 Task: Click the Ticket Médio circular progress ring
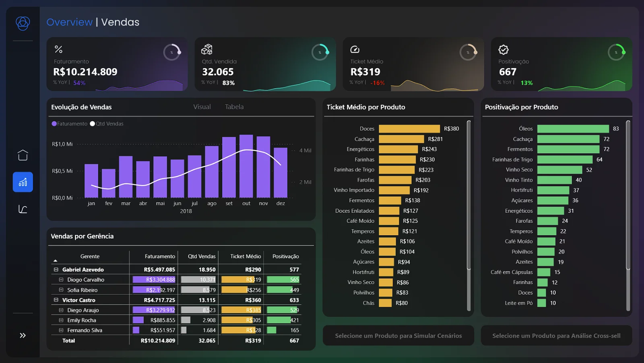tap(468, 52)
